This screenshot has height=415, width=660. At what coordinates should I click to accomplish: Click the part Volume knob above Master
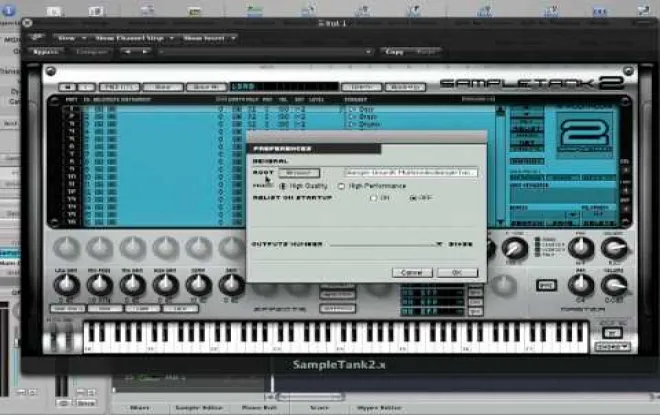pos(615,248)
